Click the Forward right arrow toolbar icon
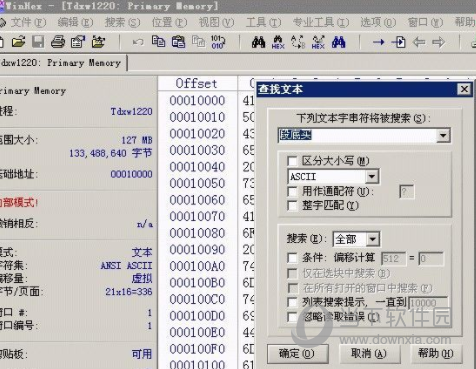 click(438, 42)
